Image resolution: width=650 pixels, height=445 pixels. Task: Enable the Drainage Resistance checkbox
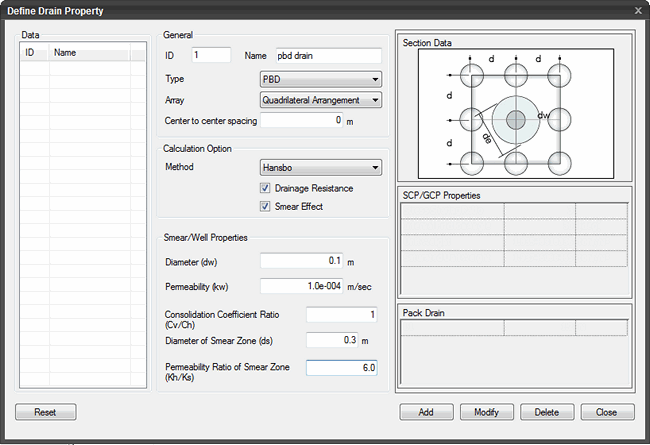266,188
